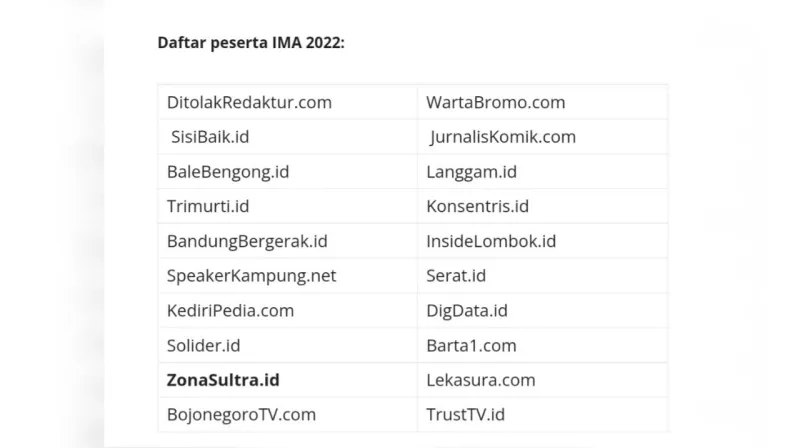Click the Langgam.id entry
Image resolution: width=800 pixels, height=448 pixels.
471,172
